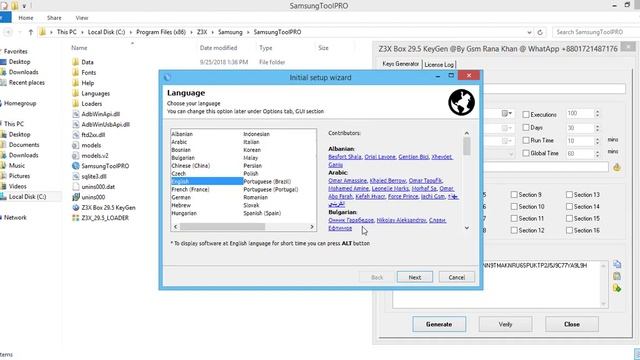Enable the Days checkbox
Screen dimensions: 640x360
(x=526, y=128)
